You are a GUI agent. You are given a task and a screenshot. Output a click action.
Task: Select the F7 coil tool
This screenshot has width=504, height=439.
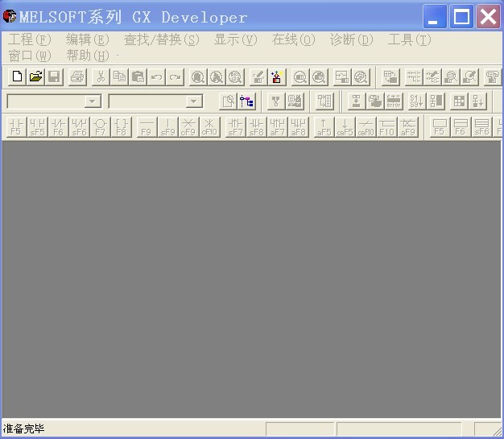pyautogui.click(x=100, y=127)
